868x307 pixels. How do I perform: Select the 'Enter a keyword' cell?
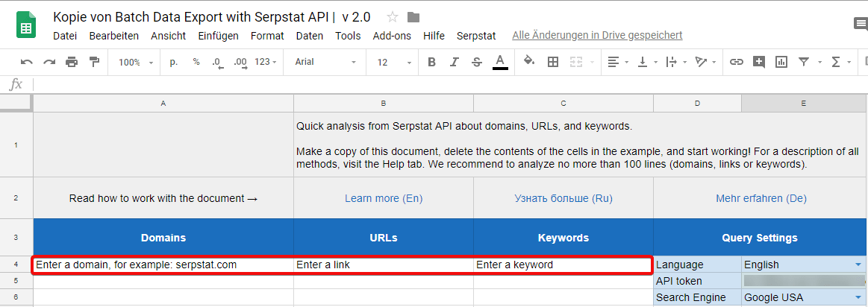[563, 265]
